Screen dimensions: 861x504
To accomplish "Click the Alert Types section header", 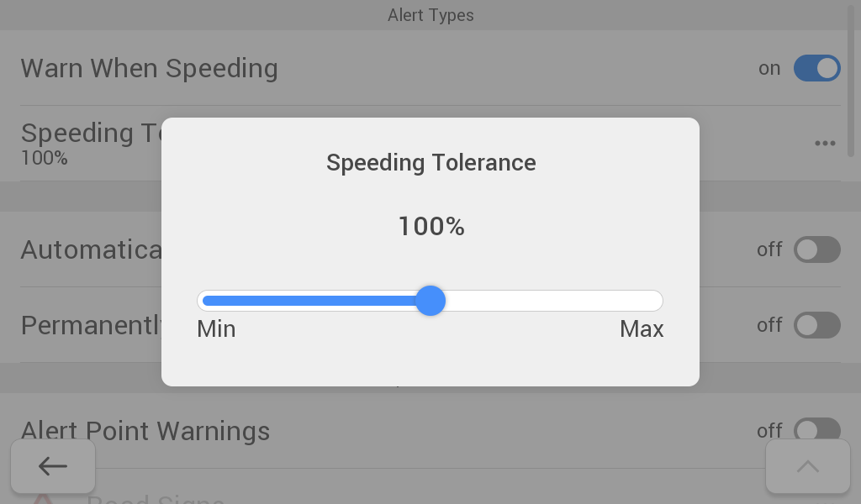I will [430, 15].
